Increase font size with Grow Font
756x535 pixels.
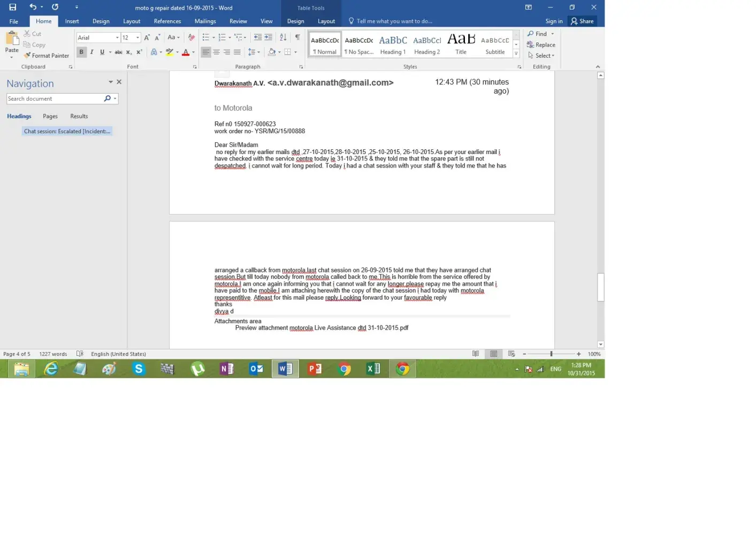click(x=147, y=37)
